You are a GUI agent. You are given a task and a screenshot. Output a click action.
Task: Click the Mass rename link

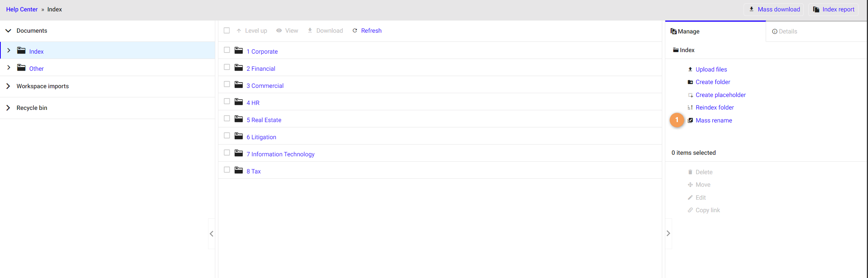(714, 121)
